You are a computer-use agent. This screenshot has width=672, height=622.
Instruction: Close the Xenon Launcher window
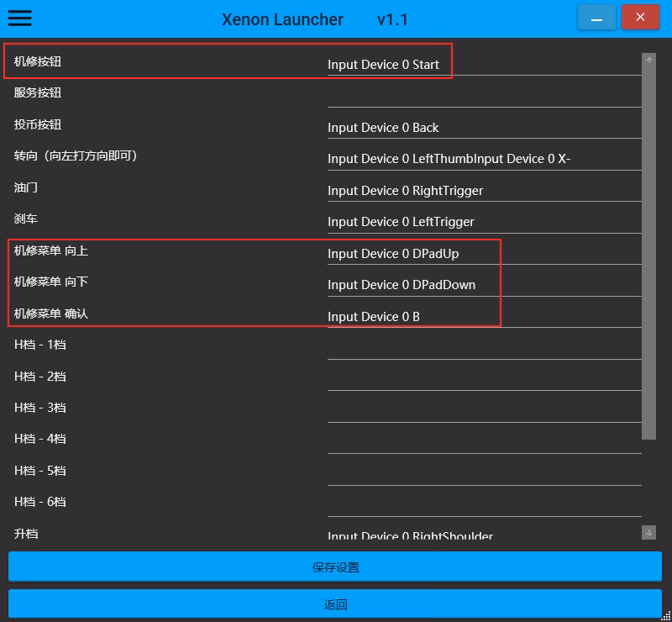coord(640,18)
